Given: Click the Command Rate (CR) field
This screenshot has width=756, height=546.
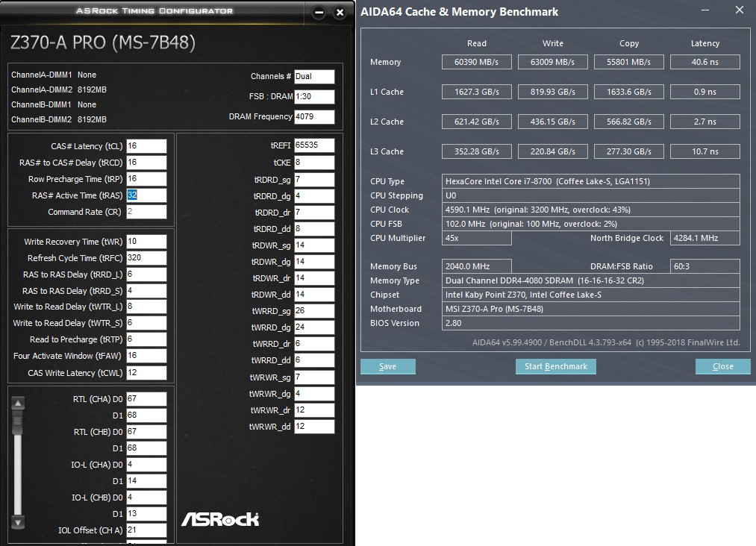Looking at the screenshot, I should click(x=146, y=212).
